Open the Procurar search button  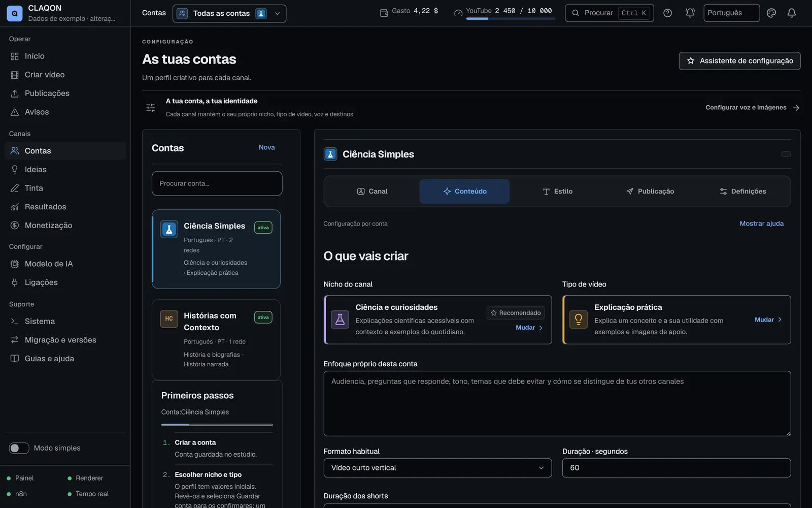click(609, 13)
